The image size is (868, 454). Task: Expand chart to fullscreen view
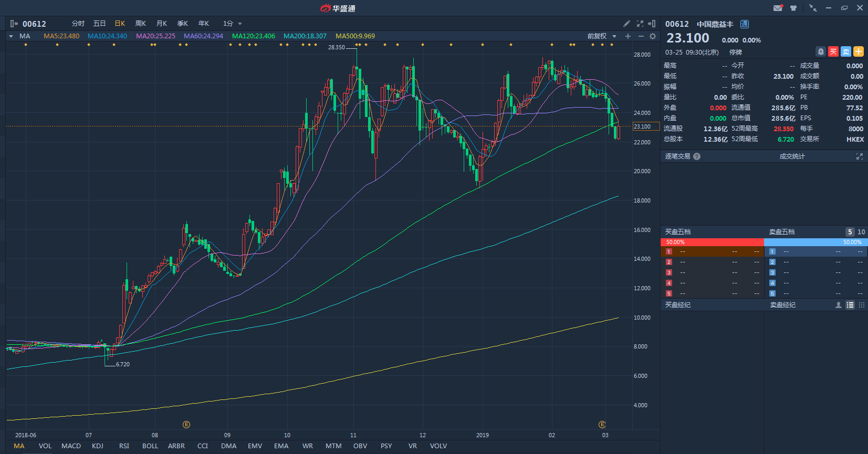pos(640,24)
